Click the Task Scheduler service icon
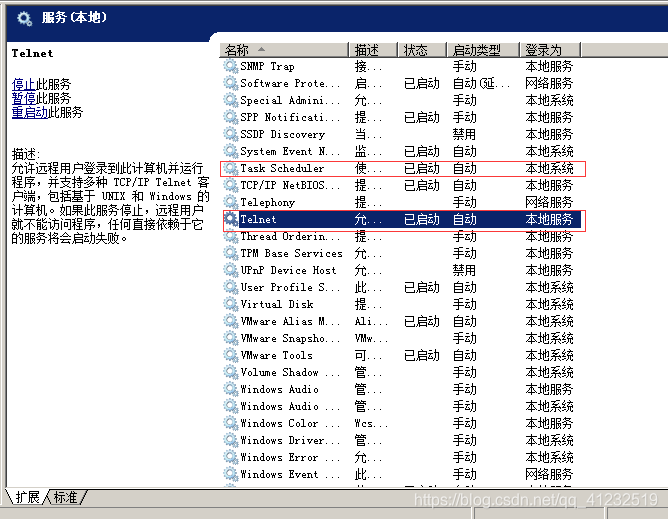 (x=230, y=168)
